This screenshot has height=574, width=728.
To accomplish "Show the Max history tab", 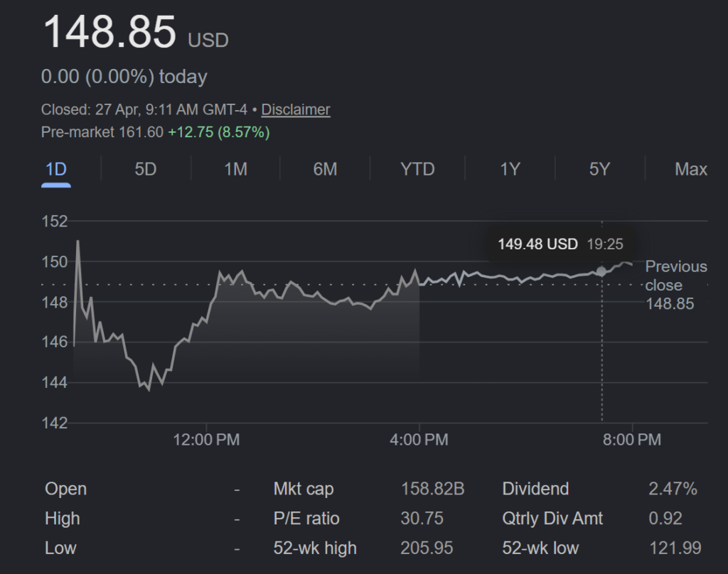I will 690,169.
